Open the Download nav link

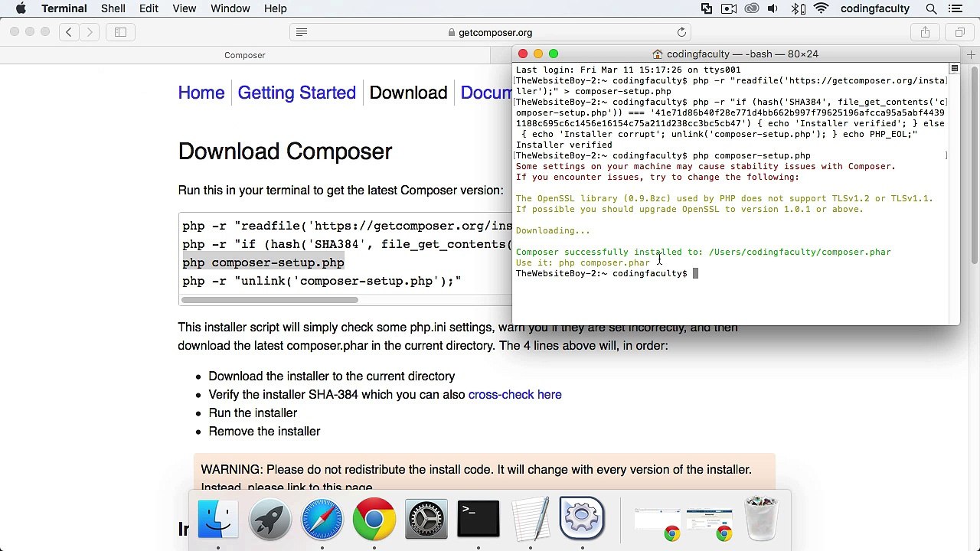point(408,93)
